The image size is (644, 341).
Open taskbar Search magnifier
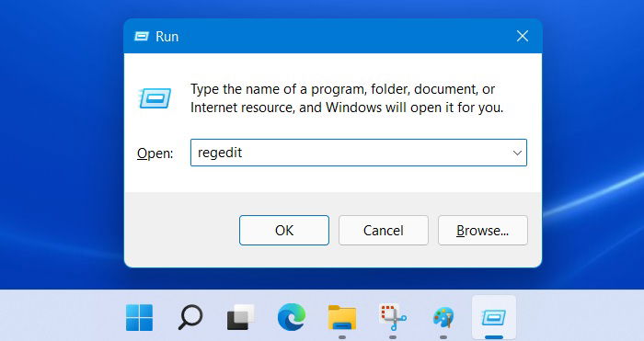190,317
